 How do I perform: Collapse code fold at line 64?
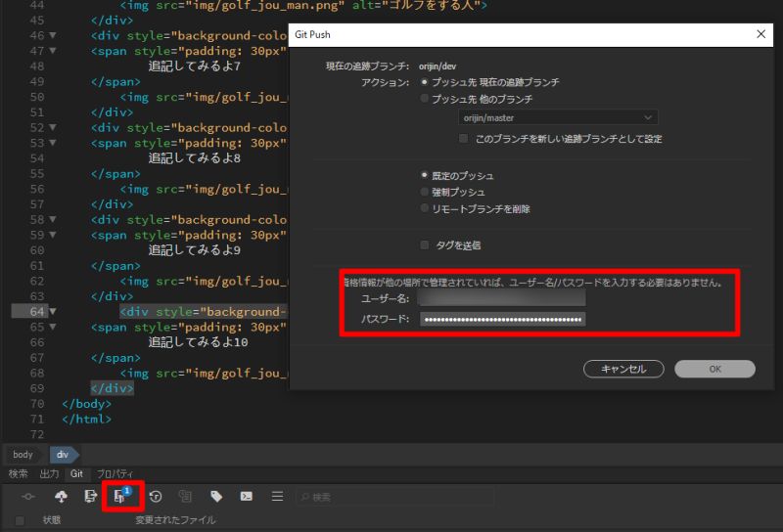(x=53, y=312)
